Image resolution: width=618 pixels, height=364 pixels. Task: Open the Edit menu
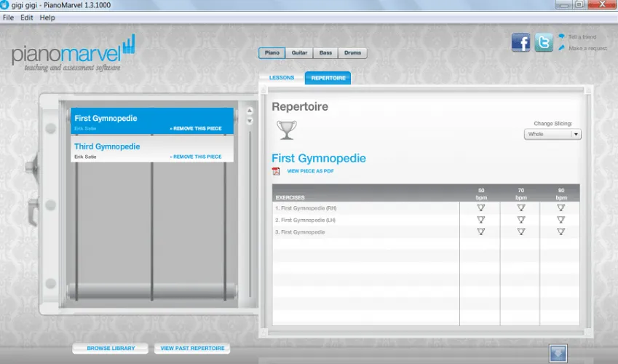click(x=27, y=17)
